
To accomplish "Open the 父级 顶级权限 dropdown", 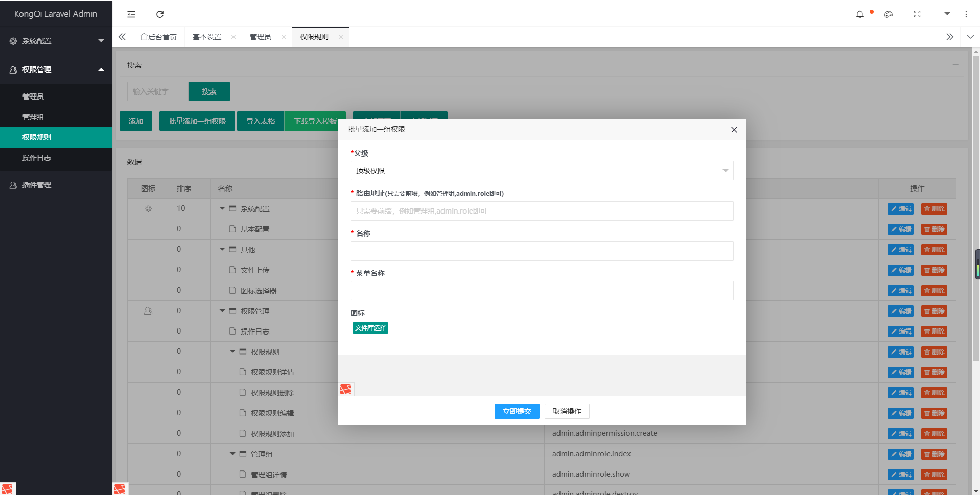I will (542, 171).
